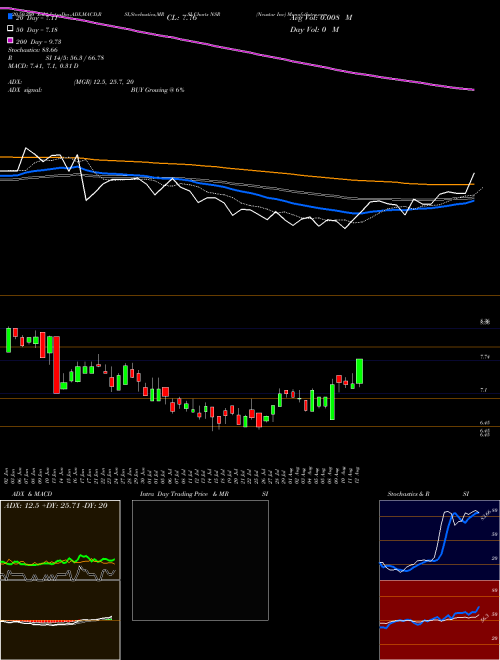Click the '(MGR) 12.5, 25.7, 20' ADX values

(x=104, y=82)
